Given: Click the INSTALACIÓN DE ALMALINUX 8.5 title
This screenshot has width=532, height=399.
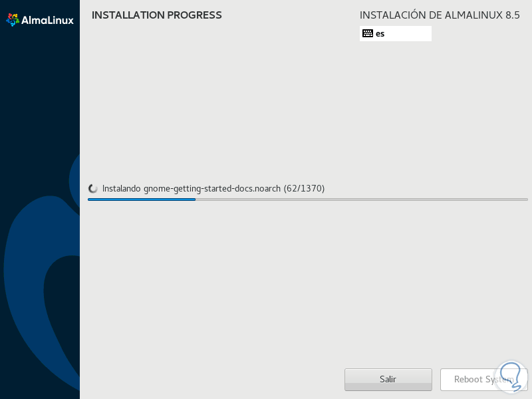Looking at the screenshot, I should (x=440, y=15).
